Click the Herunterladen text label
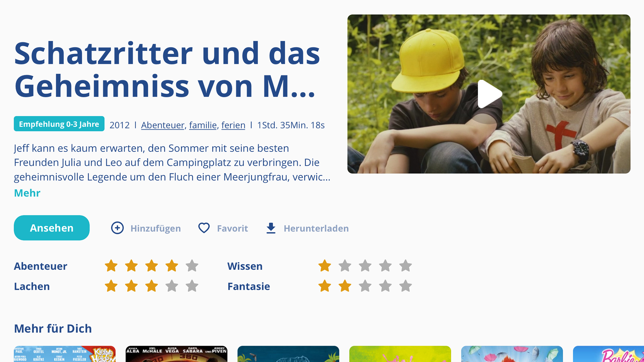Screen dimensions: 644x362 point(316,228)
